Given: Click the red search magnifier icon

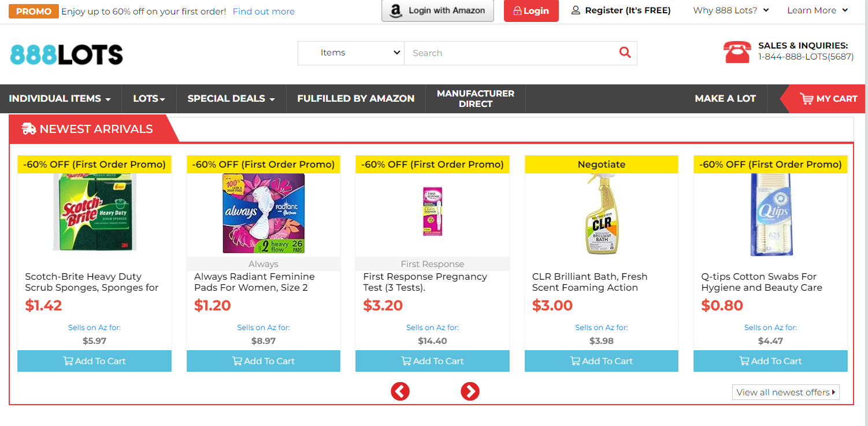Looking at the screenshot, I should pyautogui.click(x=625, y=53).
